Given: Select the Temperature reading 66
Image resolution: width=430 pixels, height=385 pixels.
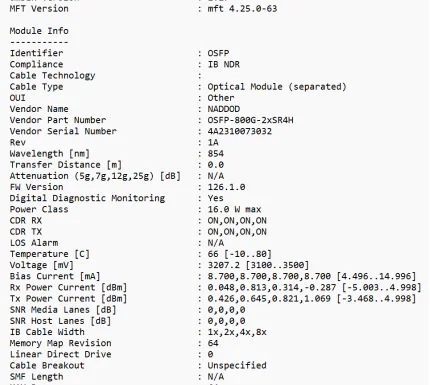Looking at the screenshot, I should 213,254.
